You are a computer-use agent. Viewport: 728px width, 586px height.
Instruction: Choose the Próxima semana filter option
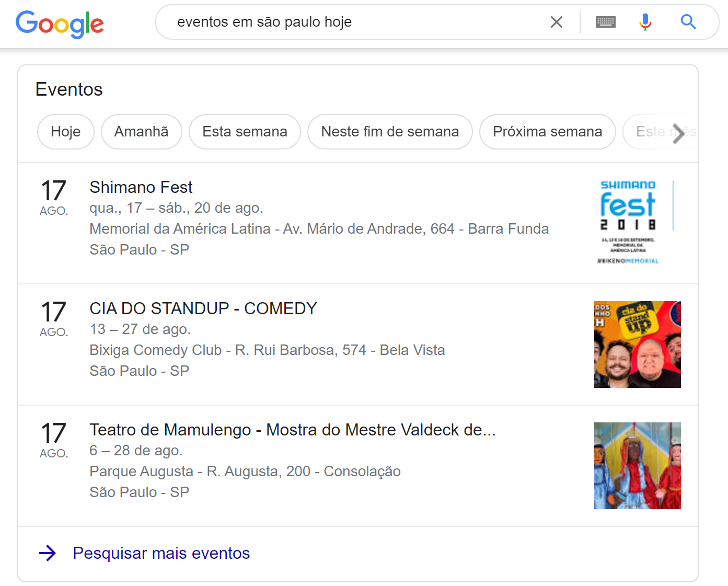547,132
